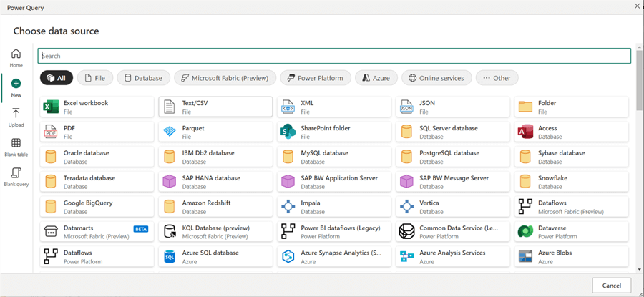Viewport: 644px width, 297px height.
Task: Filter by Microsoft Fabric (Preview) category
Action: click(x=224, y=78)
